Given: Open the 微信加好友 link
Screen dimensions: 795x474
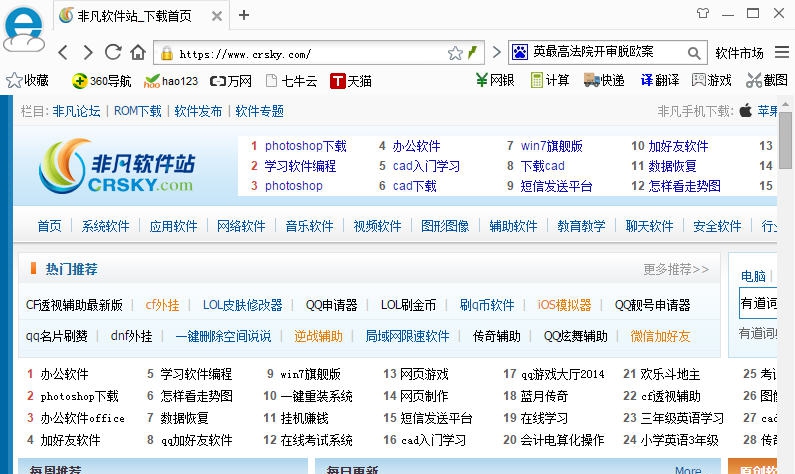Looking at the screenshot, I should [x=660, y=336].
